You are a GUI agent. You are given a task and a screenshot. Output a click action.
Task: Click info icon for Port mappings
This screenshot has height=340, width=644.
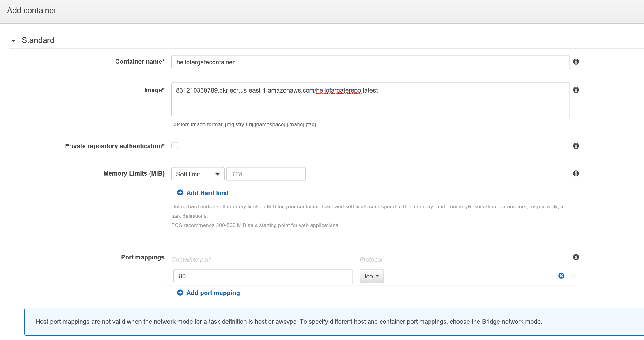coord(576,257)
